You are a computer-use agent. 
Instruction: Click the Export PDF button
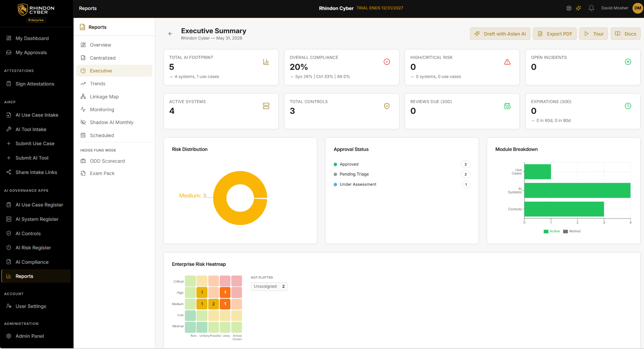(x=555, y=34)
